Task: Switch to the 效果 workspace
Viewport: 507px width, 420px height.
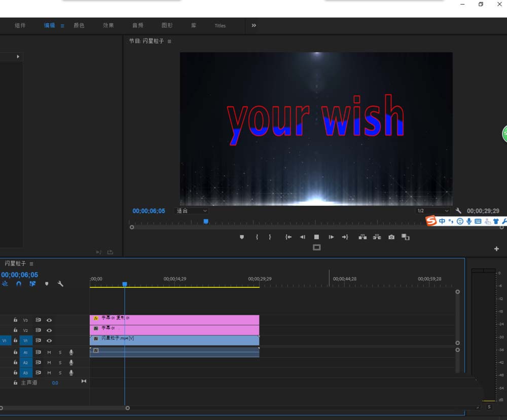Action: [x=108, y=25]
